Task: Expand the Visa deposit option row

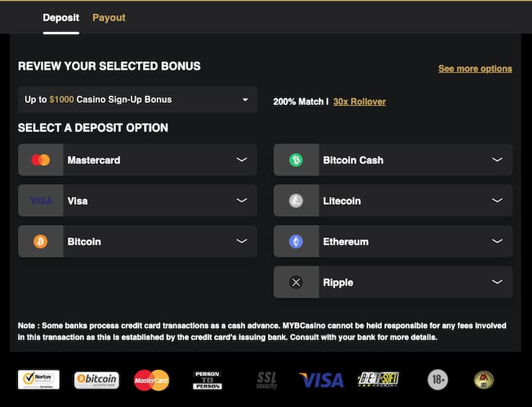Action: (242, 201)
